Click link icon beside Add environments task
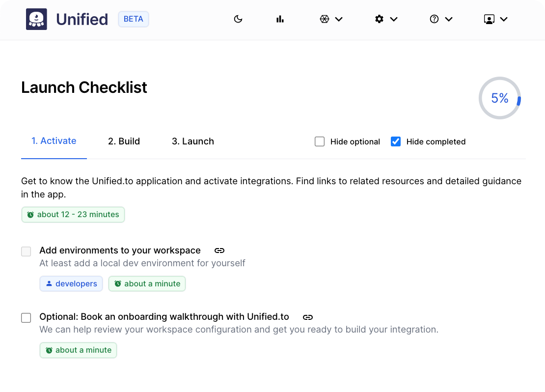The height and width of the screenshot is (392, 545). point(219,251)
